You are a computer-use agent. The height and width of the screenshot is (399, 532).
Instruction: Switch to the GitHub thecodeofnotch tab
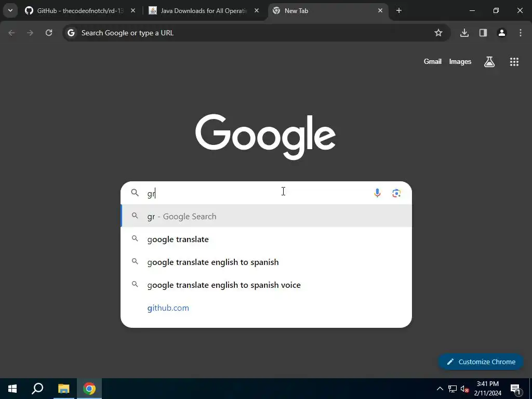[x=81, y=11]
